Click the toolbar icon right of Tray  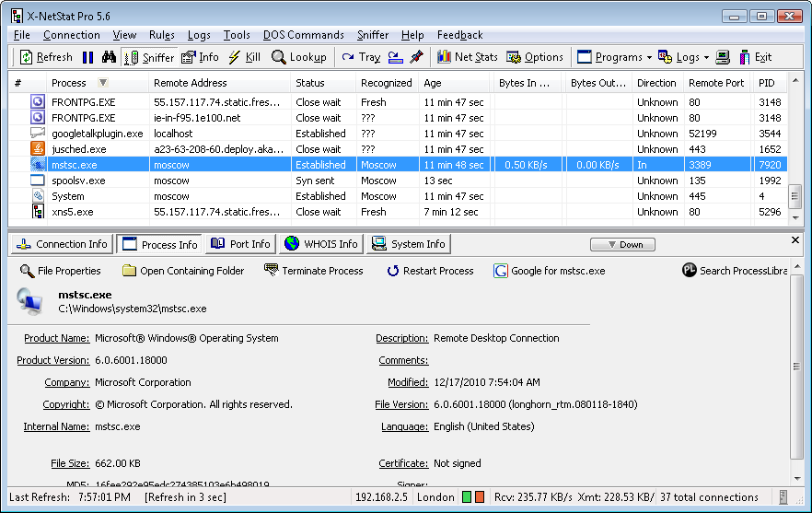pos(396,57)
